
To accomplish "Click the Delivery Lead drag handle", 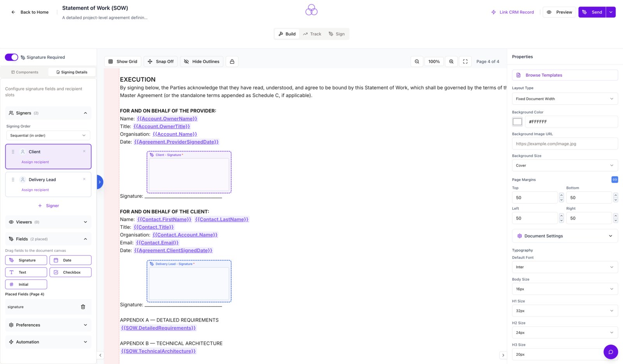I will pos(13,179).
